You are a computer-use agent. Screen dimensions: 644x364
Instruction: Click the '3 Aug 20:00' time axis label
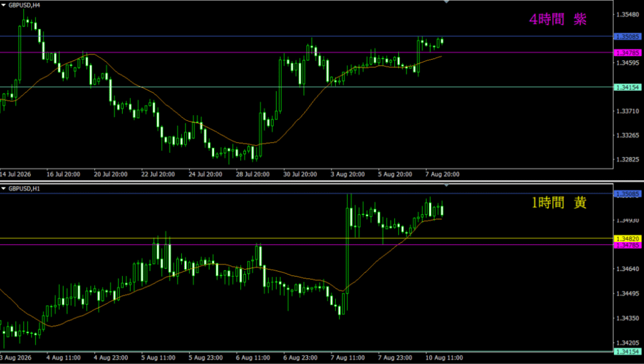pyautogui.click(x=347, y=174)
